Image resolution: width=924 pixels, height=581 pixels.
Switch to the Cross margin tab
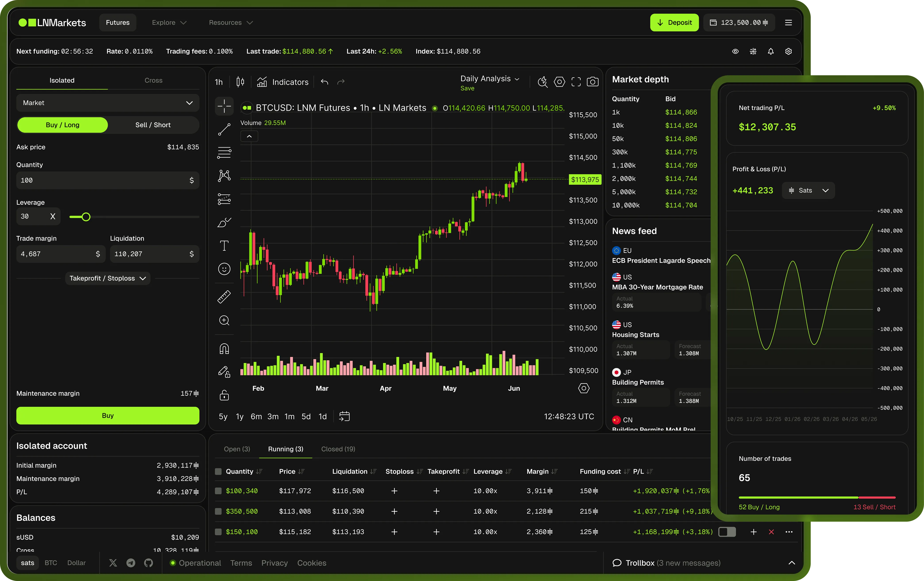click(154, 80)
